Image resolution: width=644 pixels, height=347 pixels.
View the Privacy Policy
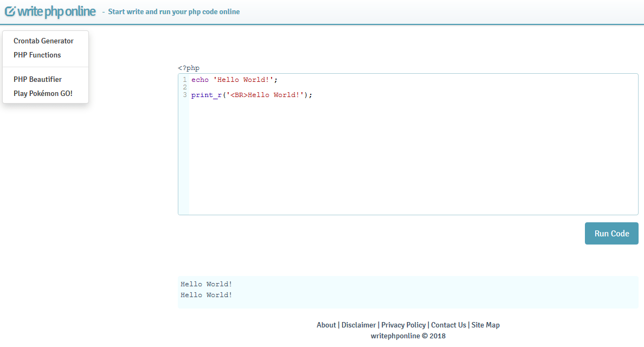(x=403, y=325)
